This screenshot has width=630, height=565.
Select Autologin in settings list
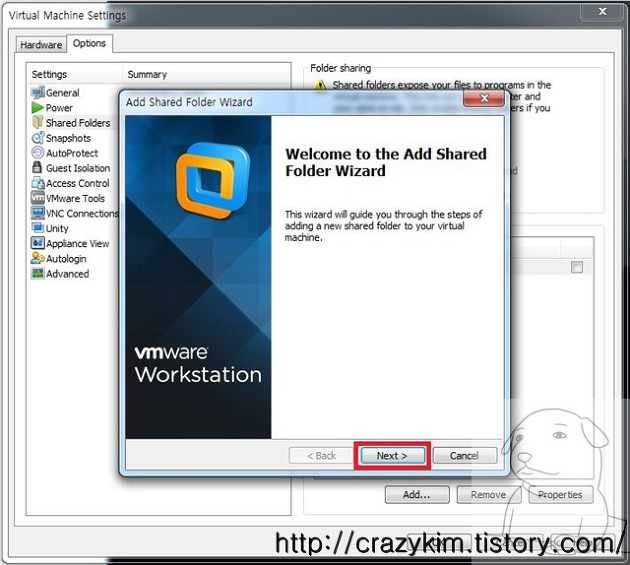coord(66,259)
